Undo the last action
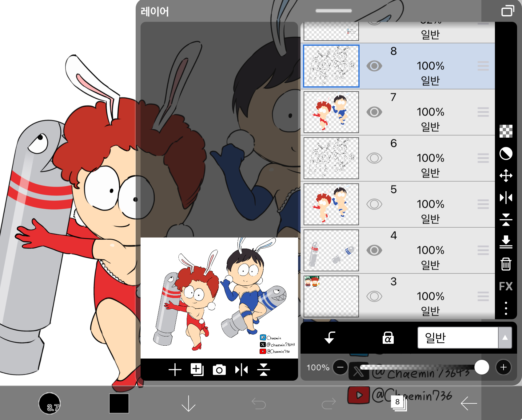The height and width of the screenshot is (420, 522). [x=258, y=404]
